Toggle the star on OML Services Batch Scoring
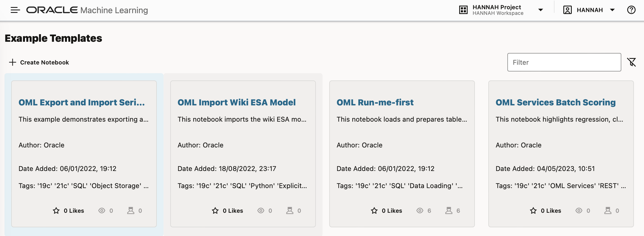 533,210
